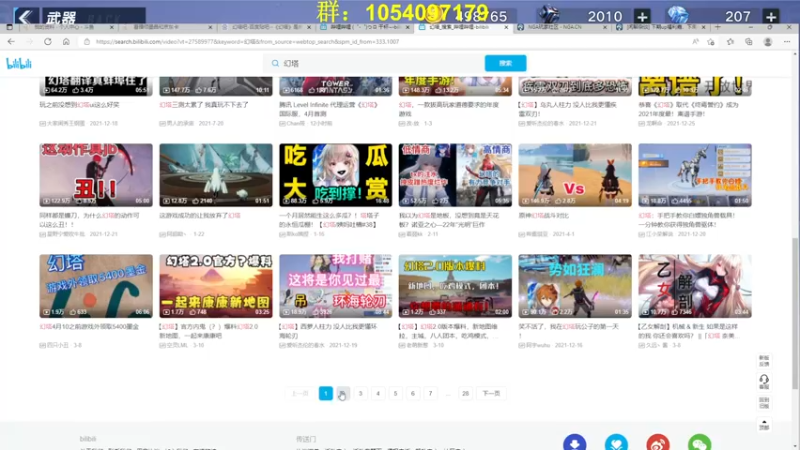
Task: Click the game back arrow beside 武器
Action: (x=25, y=16)
